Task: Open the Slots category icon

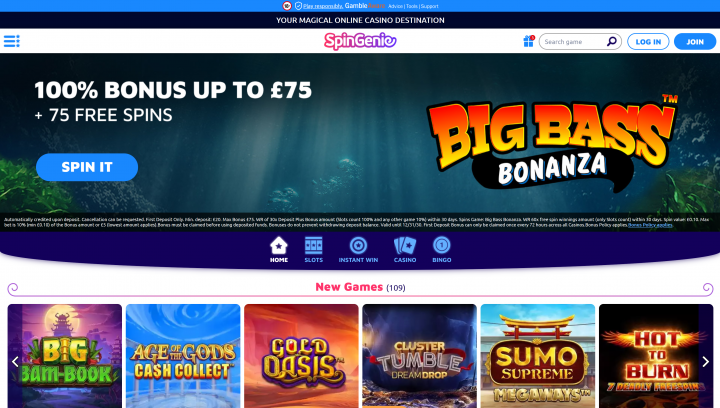Action: click(x=314, y=250)
